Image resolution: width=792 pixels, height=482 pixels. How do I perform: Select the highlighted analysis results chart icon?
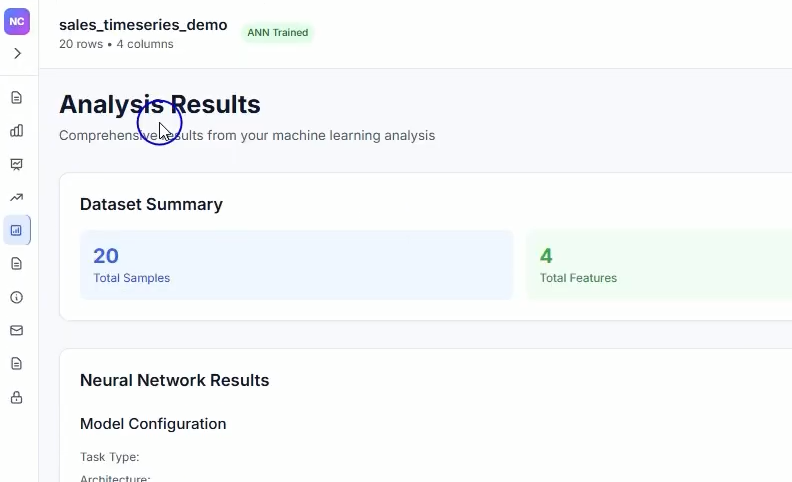pos(16,230)
